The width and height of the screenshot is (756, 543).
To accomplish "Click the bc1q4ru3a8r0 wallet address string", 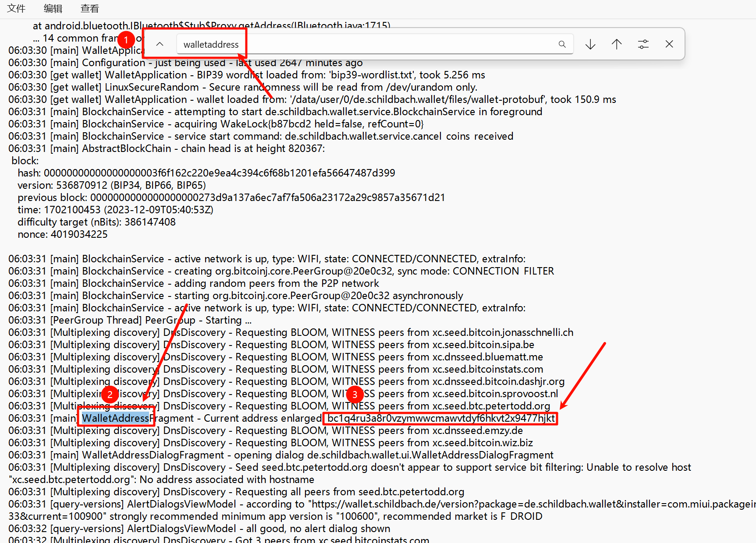I will click(x=441, y=418).
